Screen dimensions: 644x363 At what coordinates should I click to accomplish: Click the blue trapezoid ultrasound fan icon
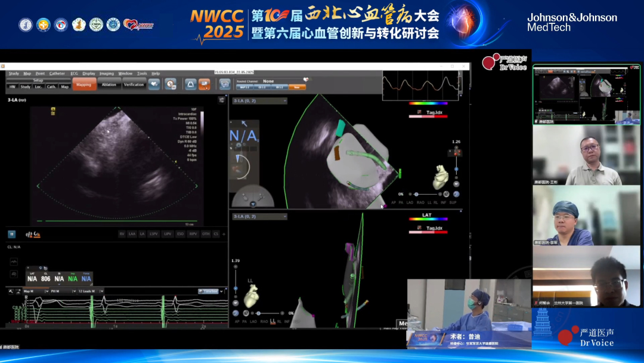click(x=190, y=84)
